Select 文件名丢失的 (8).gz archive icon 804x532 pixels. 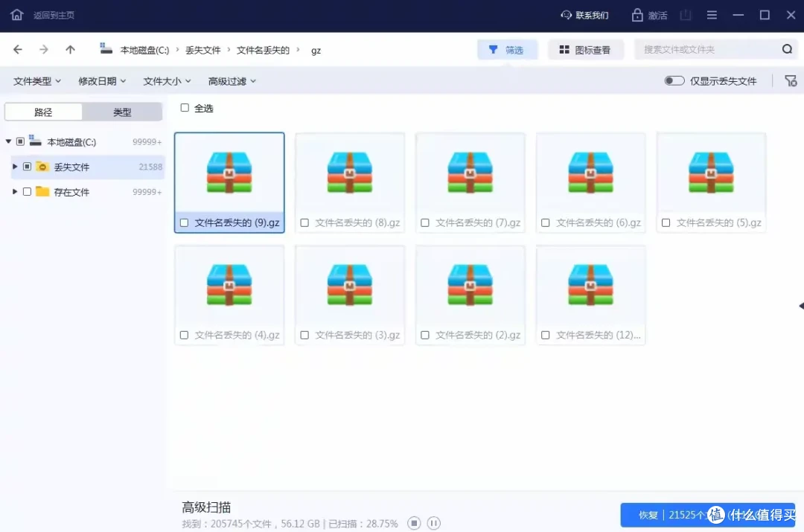click(350, 173)
